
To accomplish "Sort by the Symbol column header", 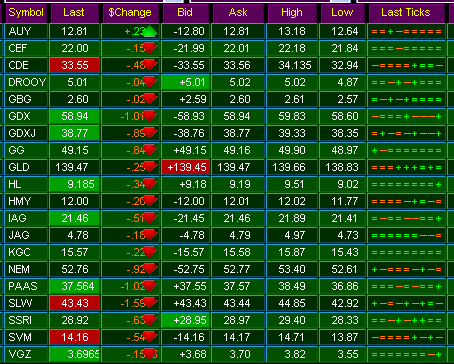I will 26,13.
